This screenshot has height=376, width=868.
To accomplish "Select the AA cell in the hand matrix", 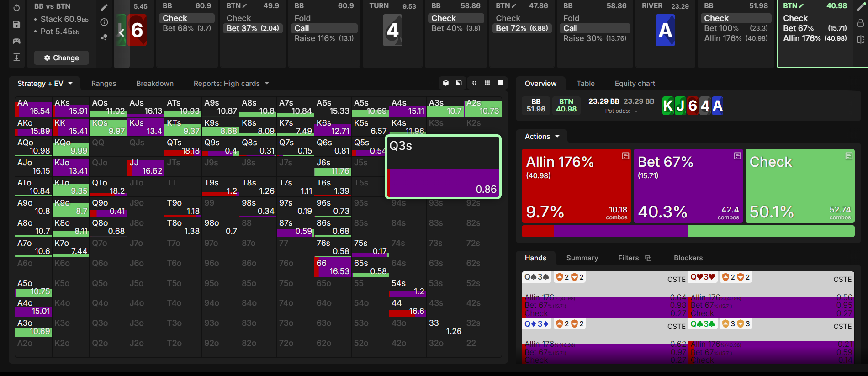I will click(33, 107).
